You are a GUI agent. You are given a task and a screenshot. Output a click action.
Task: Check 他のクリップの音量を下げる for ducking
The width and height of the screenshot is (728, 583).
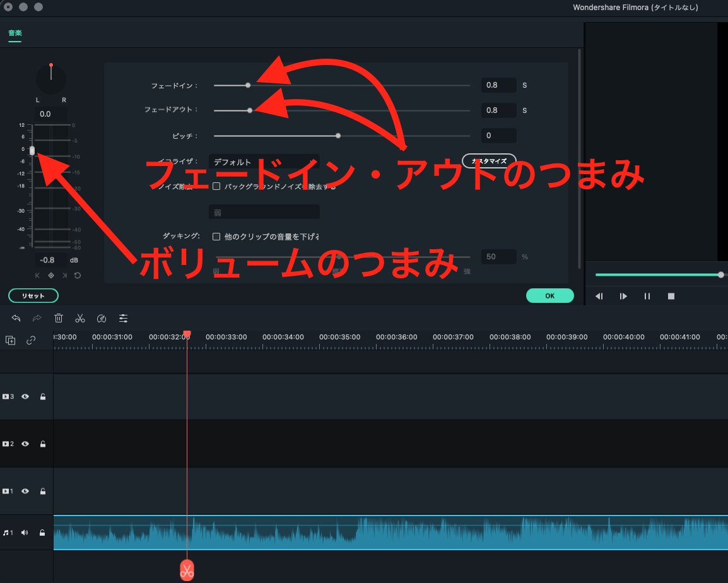[x=215, y=237]
